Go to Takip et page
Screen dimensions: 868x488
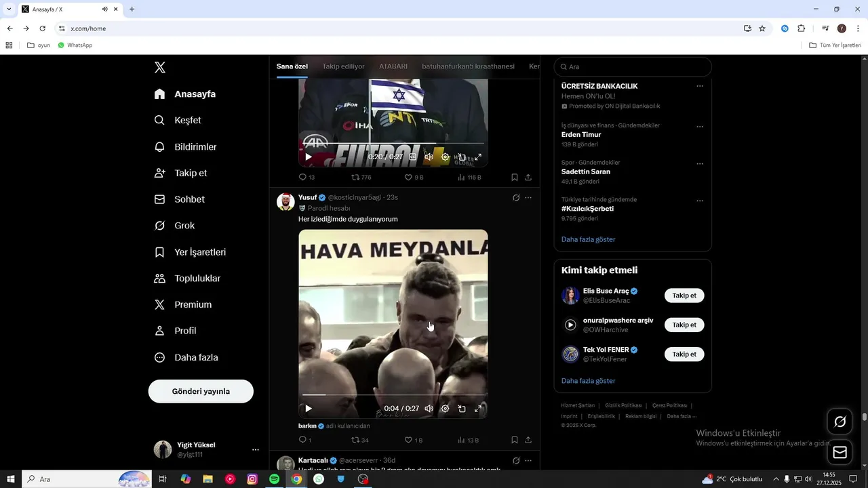[x=180, y=173]
